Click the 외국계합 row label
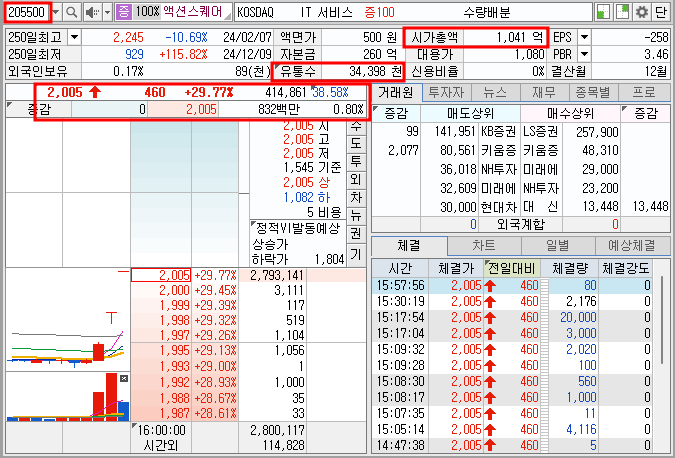Screen dimensions: 675x458 [520, 224]
